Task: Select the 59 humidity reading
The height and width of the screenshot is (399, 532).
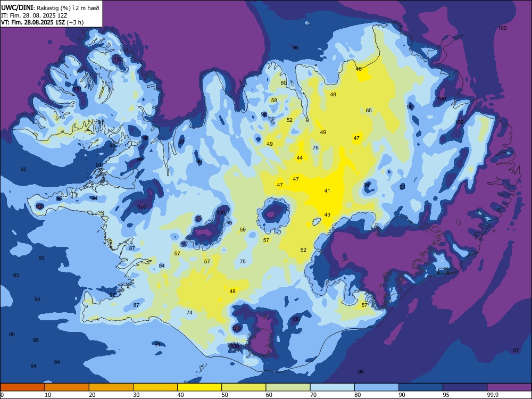Action: coord(243,230)
